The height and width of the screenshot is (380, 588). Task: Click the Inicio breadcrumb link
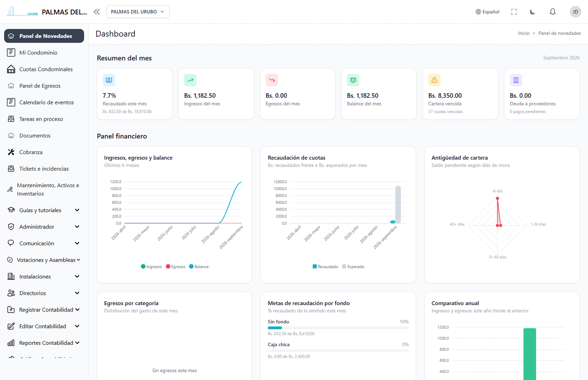[524, 33]
